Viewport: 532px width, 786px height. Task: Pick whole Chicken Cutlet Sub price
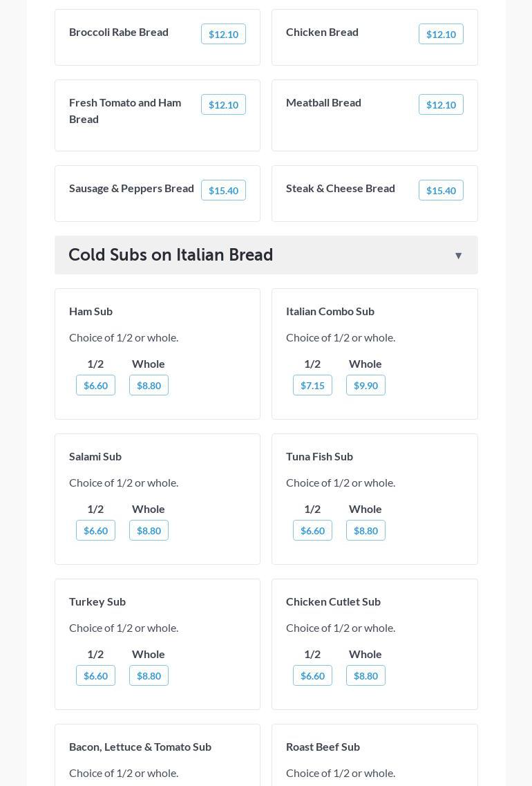click(365, 675)
